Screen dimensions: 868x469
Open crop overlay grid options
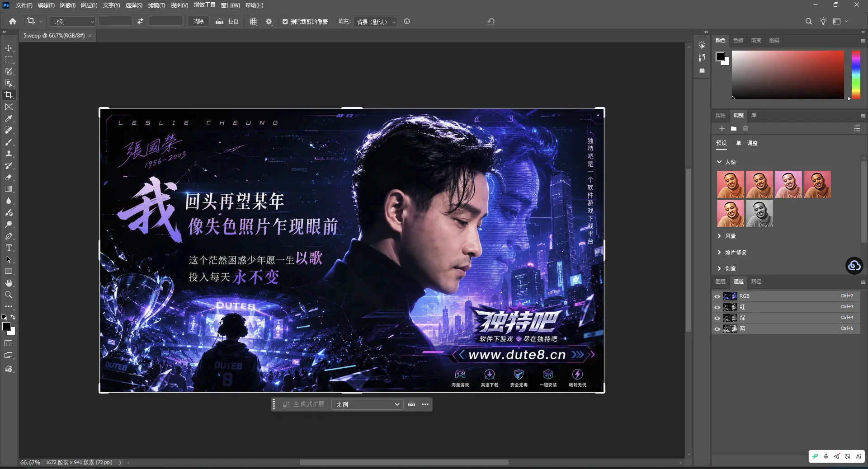pos(254,21)
